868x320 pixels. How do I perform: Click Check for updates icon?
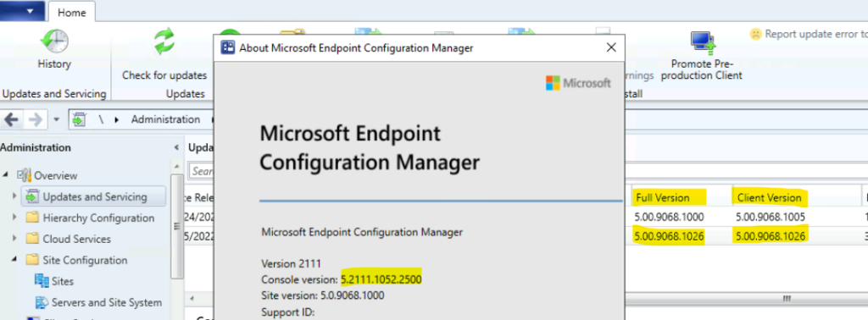[164, 42]
